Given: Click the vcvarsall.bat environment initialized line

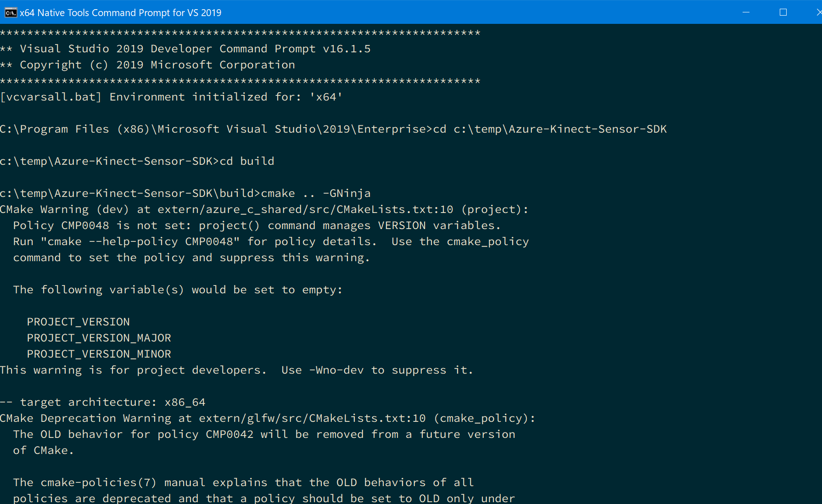Looking at the screenshot, I should [171, 97].
